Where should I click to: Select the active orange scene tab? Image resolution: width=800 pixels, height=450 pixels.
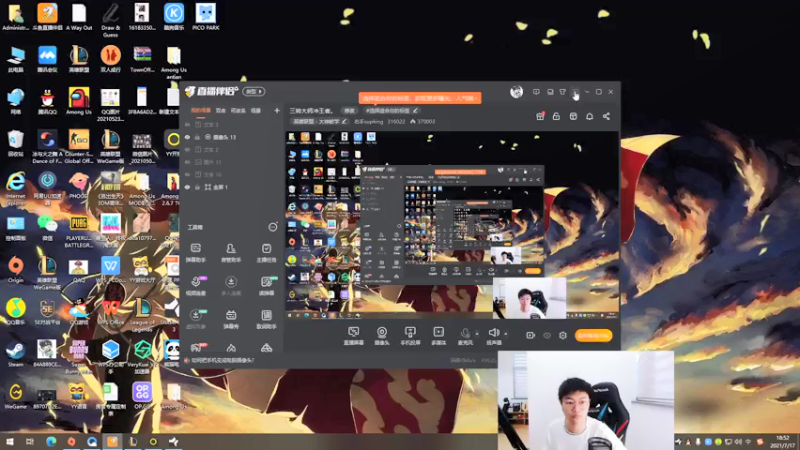point(201,110)
